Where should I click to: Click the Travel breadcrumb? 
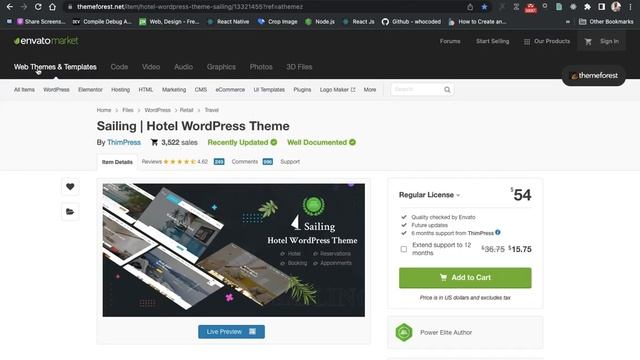[x=211, y=110]
